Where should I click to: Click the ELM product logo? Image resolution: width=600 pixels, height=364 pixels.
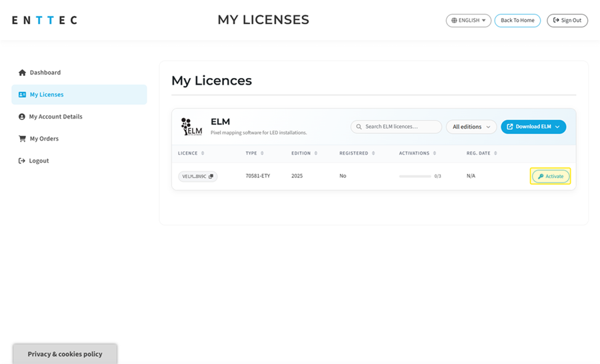point(191,127)
